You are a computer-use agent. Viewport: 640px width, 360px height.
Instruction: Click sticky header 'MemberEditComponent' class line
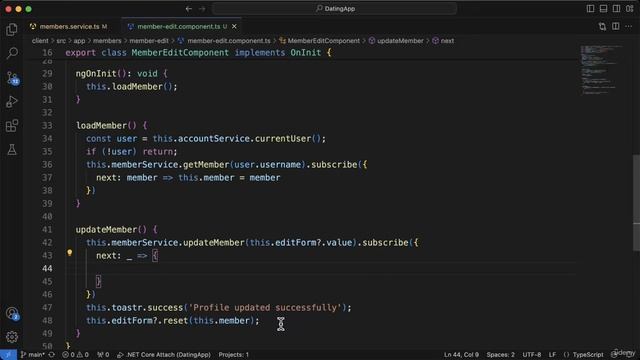(x=180, y=53)
